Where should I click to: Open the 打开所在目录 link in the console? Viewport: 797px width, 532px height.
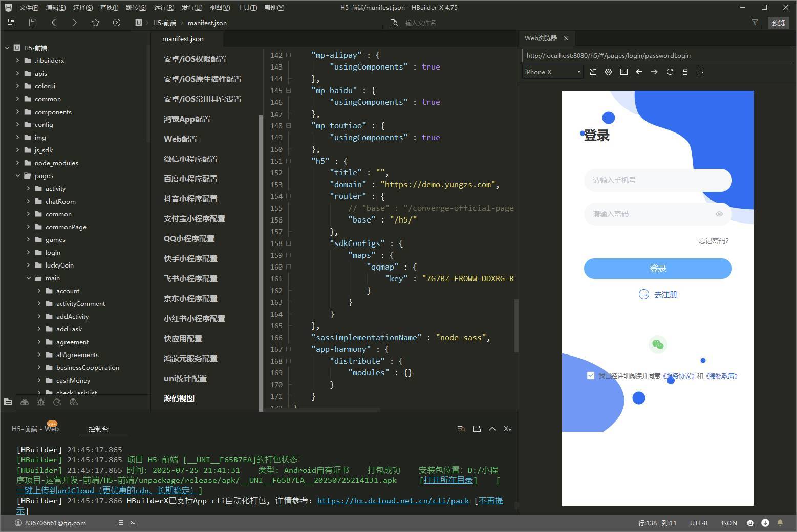tap(448, 480)
